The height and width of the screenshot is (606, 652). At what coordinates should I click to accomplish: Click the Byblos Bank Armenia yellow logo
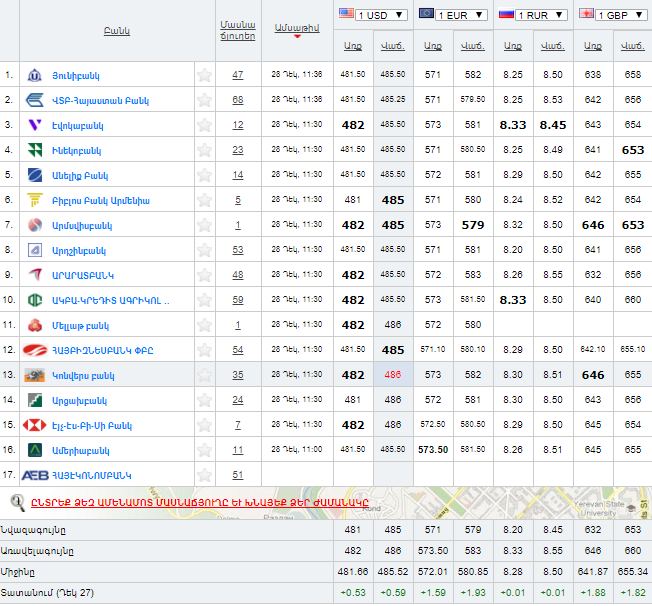35,200
